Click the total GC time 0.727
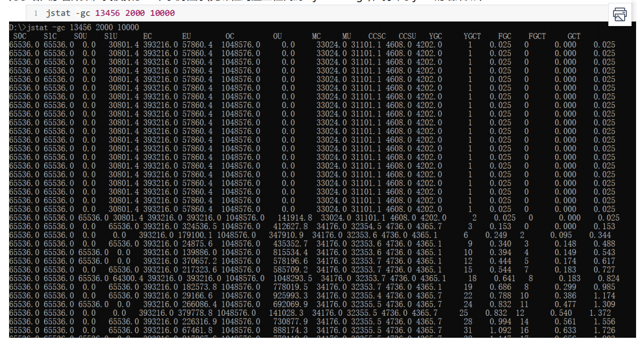 tap(604, 270)
